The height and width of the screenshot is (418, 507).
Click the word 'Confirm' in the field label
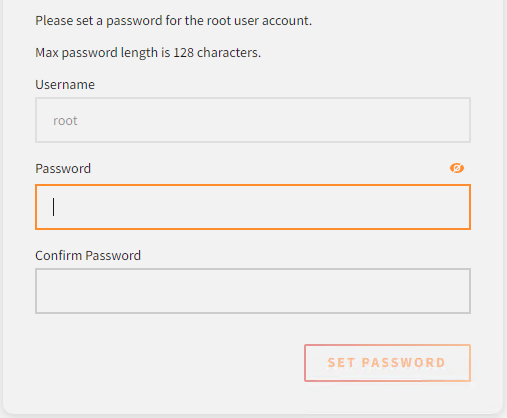tap(58, 256)
